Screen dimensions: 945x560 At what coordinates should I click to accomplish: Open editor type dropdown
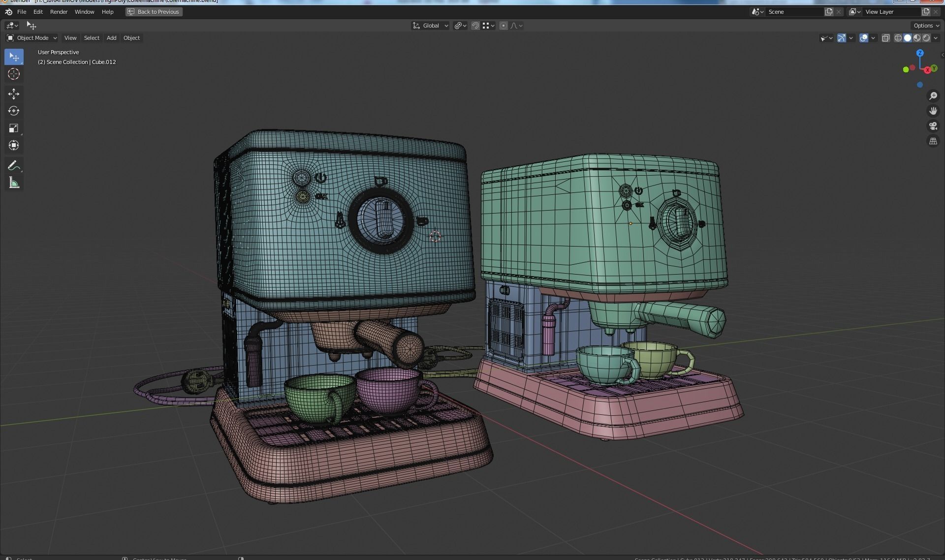pyautogui.click(x=12, y=25)
